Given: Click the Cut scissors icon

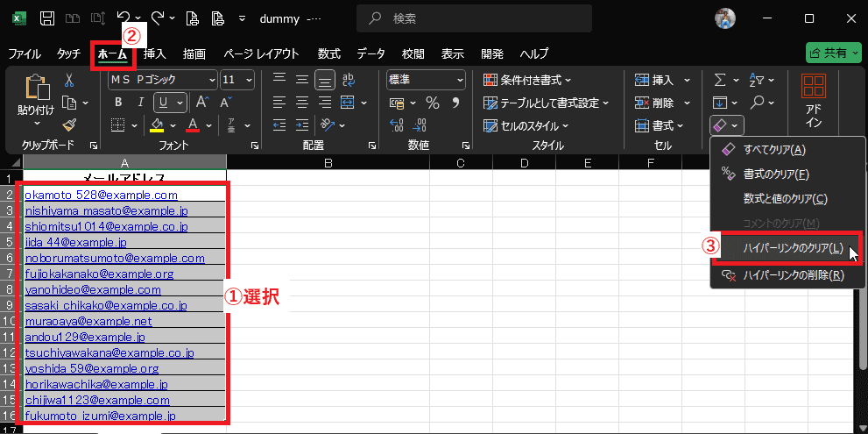Looking at the screenshot, I should point(69,81).
